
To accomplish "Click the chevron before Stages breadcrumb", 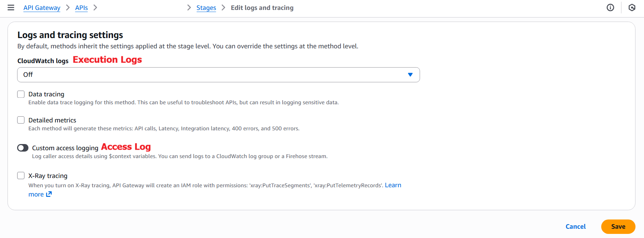I will (x=189, y=8).
